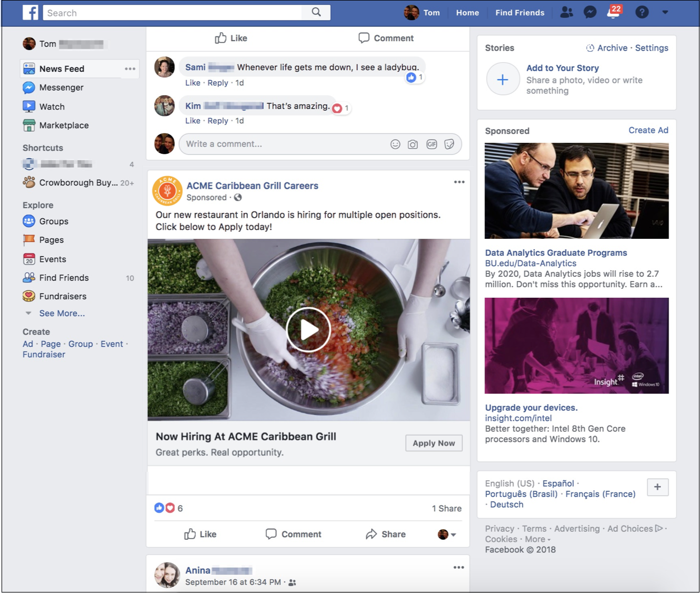Screen dimensions: 700x593
Task: Open ACME Caribbean Grill Careers page
Action: [252, 186]
